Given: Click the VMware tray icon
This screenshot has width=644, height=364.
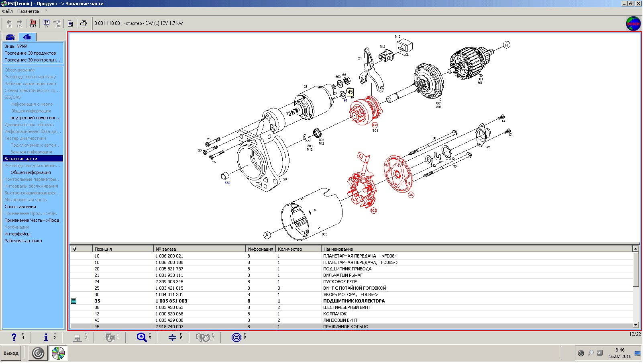Looking at the screenshot, I should click(x=600, y=353).
